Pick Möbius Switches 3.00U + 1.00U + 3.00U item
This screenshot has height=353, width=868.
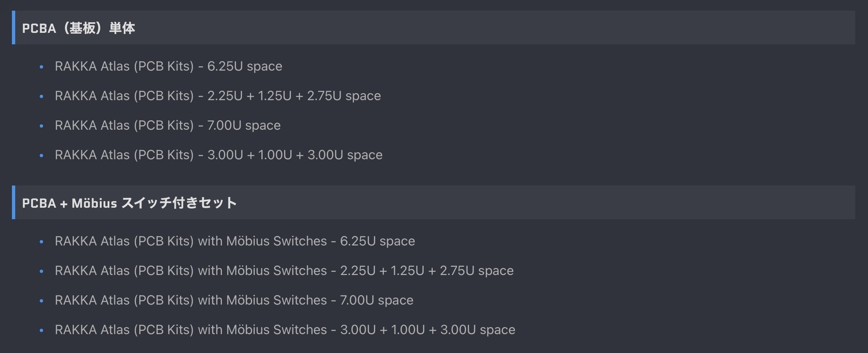pyautogui.click(x=285, y=330)
